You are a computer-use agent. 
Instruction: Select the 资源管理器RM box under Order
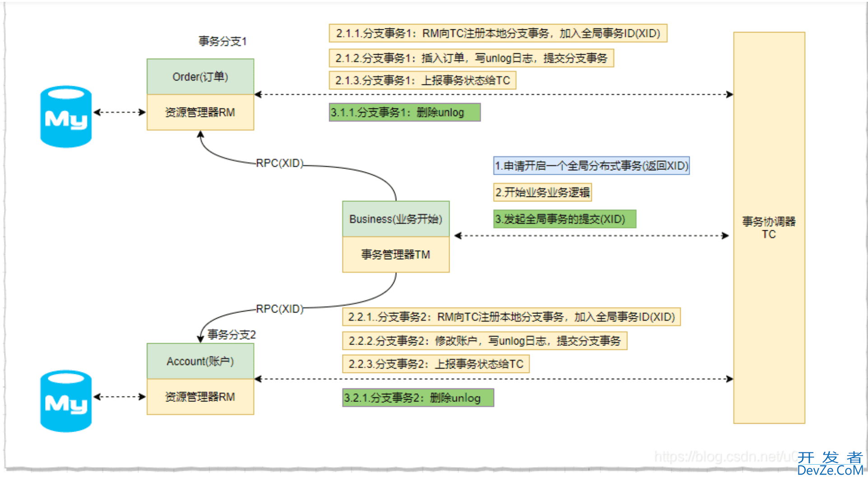click(x=200, y=112)
